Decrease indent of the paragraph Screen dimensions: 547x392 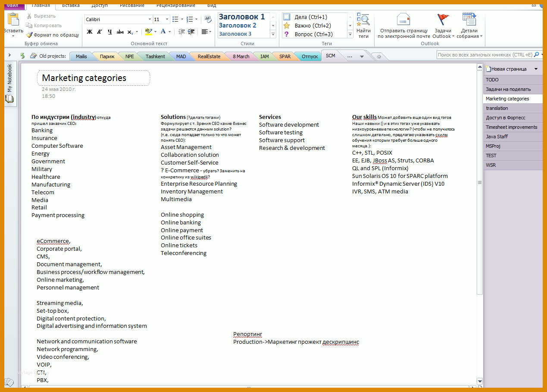click(181, 31)
